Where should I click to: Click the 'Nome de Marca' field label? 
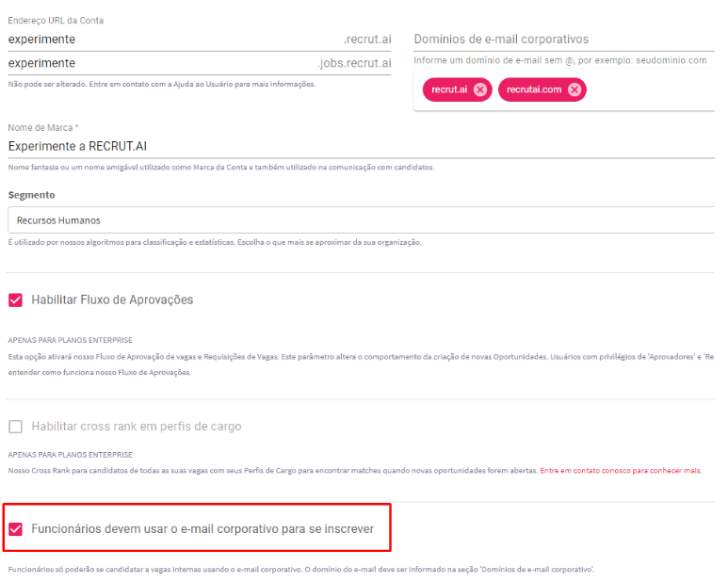pyautogui.click(x=43, y=128)
